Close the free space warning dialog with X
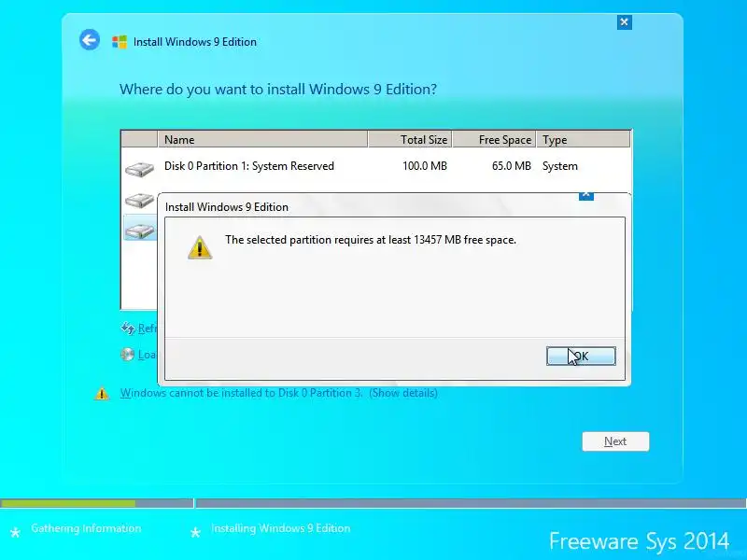 point(586,195)
